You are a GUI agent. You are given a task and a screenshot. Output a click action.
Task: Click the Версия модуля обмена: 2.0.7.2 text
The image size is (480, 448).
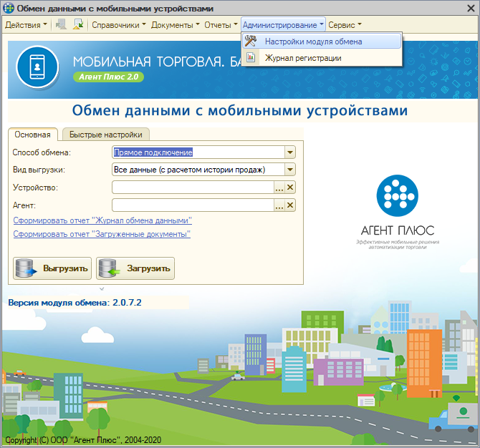click(x=75, y=303)
